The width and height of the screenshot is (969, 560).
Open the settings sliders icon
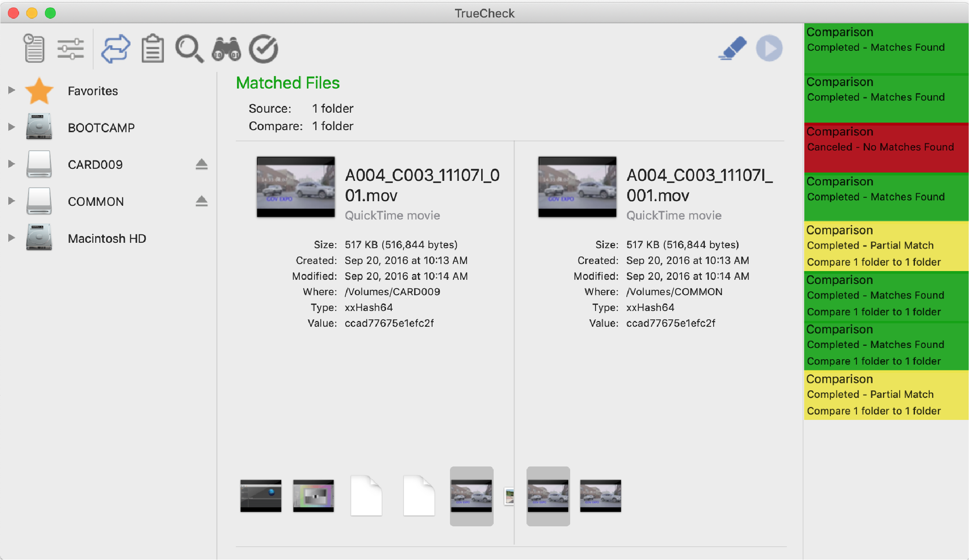(70, 48)
